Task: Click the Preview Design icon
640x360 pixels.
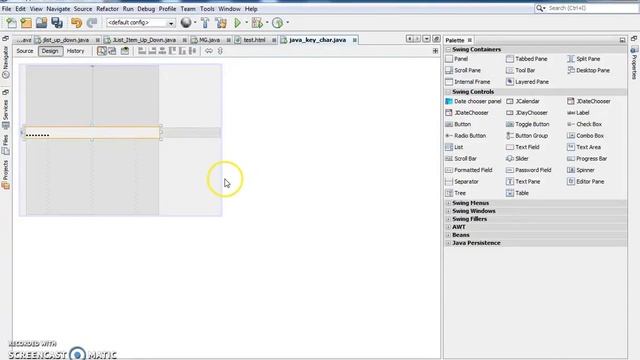Action: [124, 51]
